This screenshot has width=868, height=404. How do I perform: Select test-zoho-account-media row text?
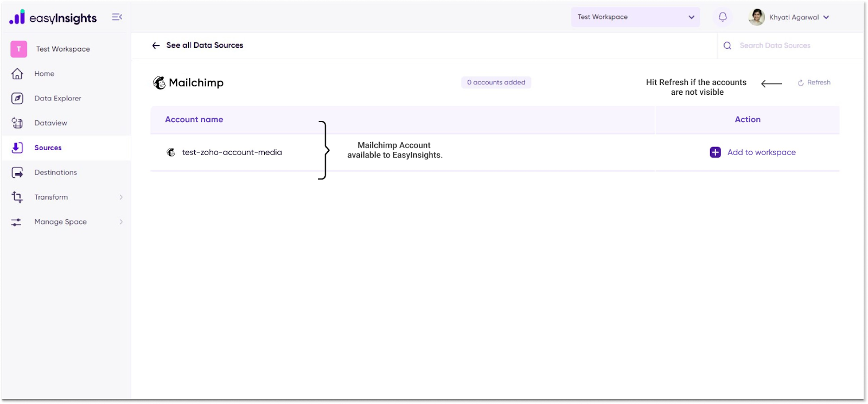232,152
